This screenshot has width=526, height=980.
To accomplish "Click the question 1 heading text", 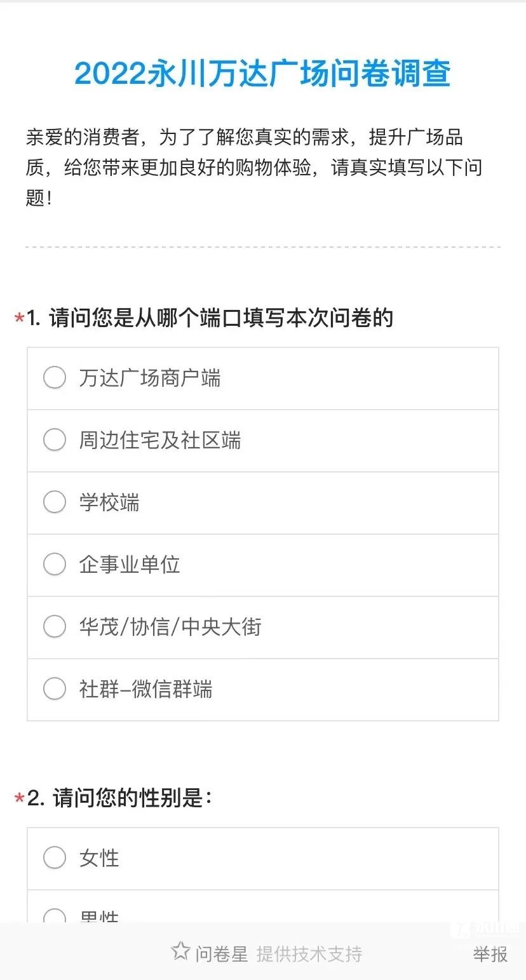I will click(x=210, y=318).
